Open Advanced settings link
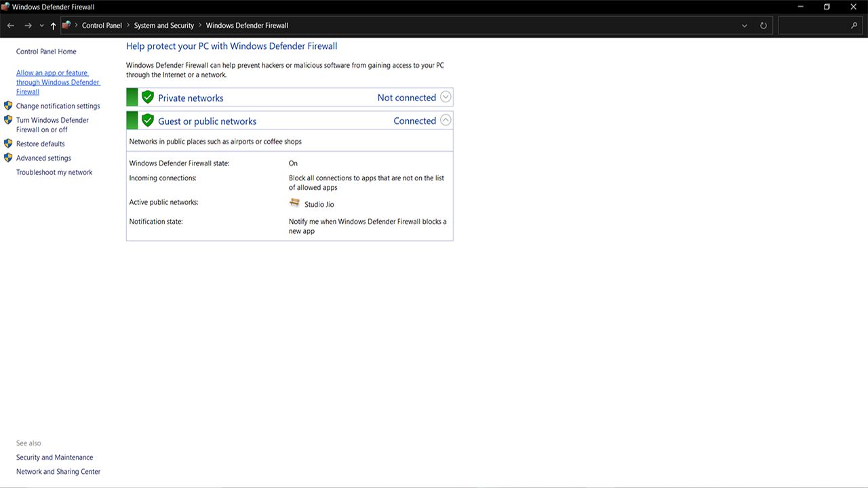868x488 pixels. (43, 158)
